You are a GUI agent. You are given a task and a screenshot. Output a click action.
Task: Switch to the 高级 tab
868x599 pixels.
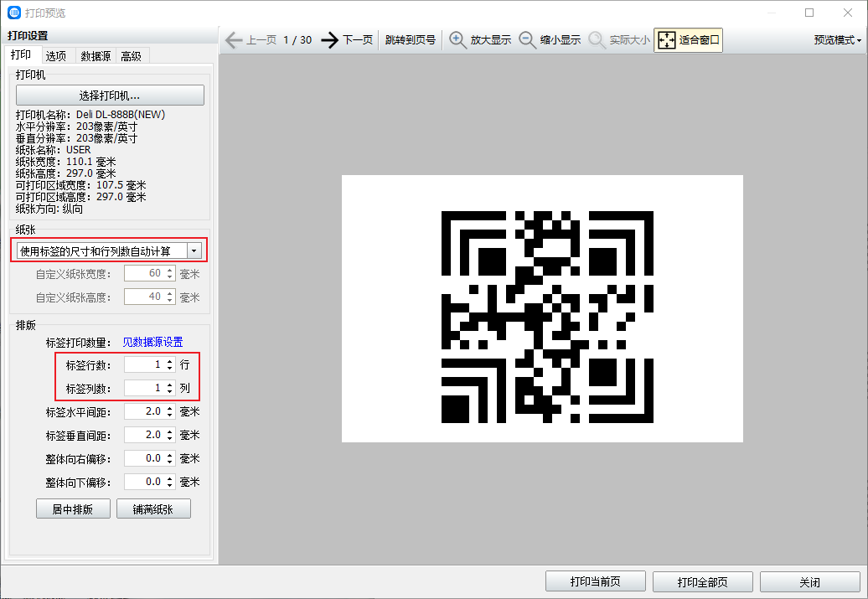coord(132,56)
